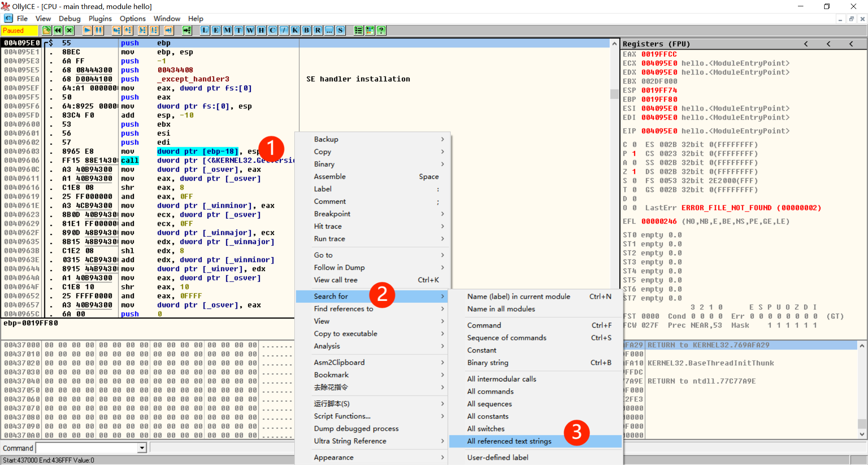Click the Close program X icon
The width and height of the screenshot is (868, 465).
pos(69,30)
